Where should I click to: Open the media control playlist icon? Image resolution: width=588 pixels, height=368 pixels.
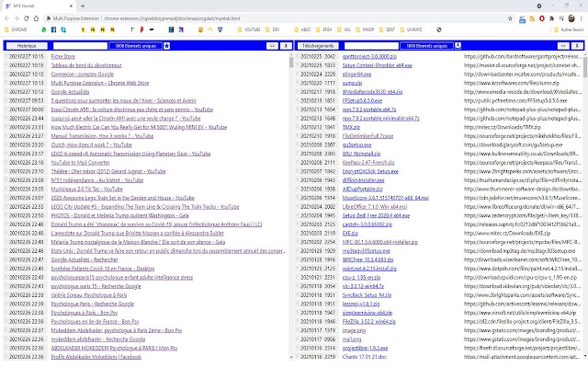561,18
